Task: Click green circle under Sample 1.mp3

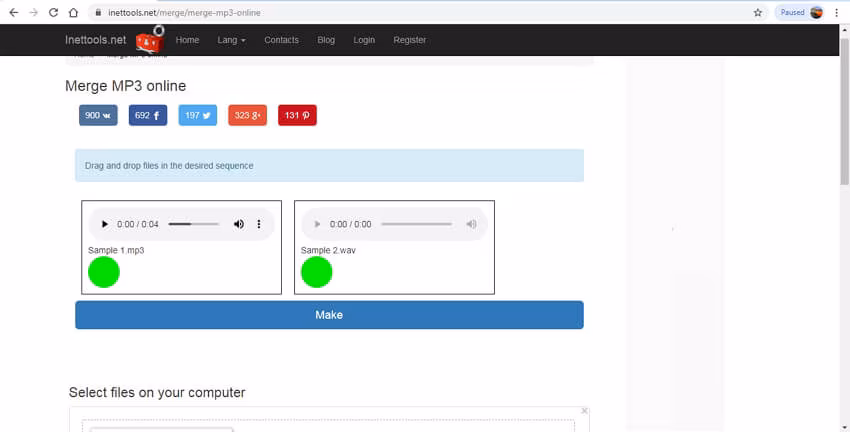Action: click(x=104, y=272)
